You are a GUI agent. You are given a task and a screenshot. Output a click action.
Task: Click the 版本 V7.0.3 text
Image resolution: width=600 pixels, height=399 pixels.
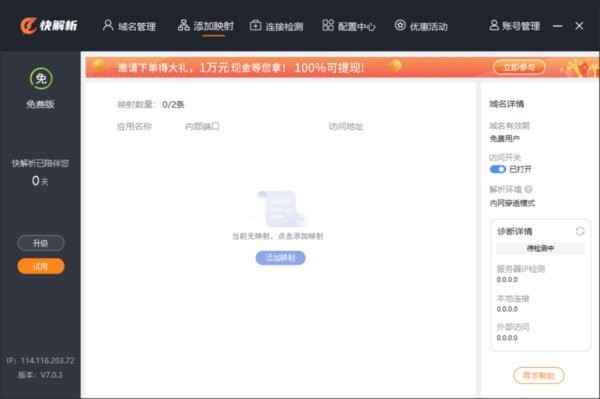(40, 375)
